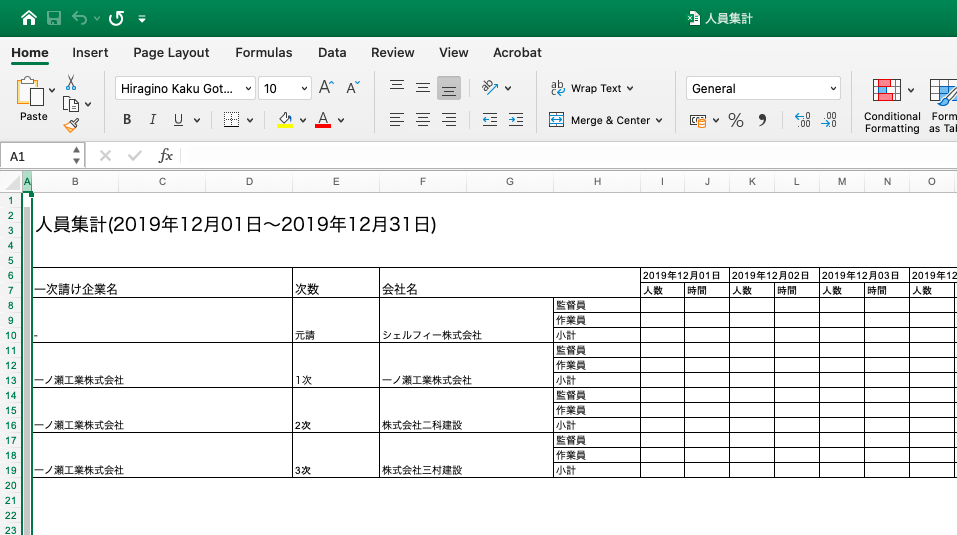The image size is (957, 535).
Task: Click the Save floppy disk icon
Action: pyautogui.click(x=54, y=18)
